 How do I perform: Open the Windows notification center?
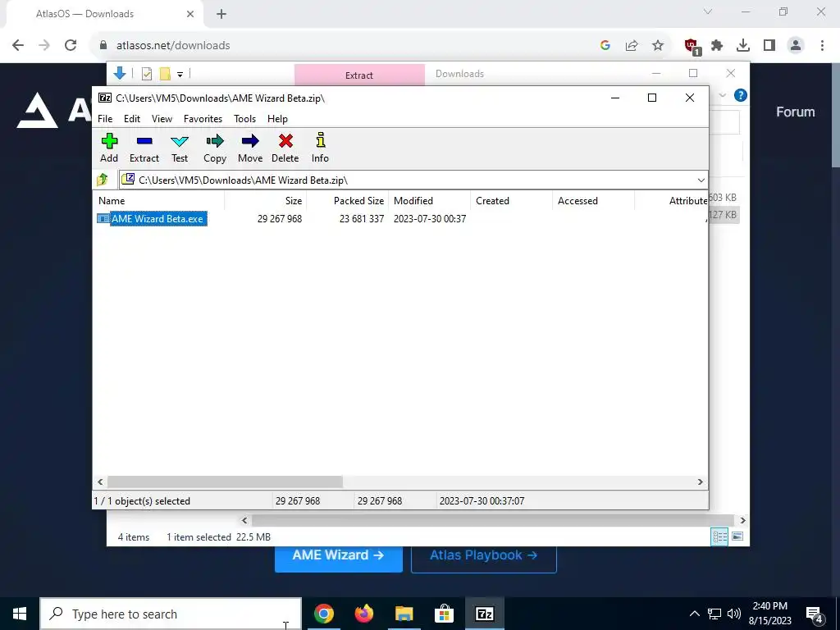point(815,614)
